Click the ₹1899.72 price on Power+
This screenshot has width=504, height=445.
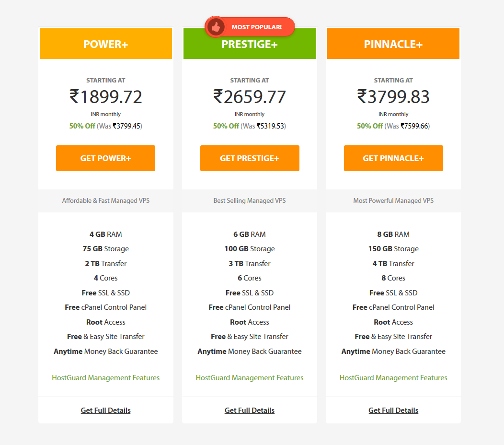pyautogui.click(x=106, y=96)
